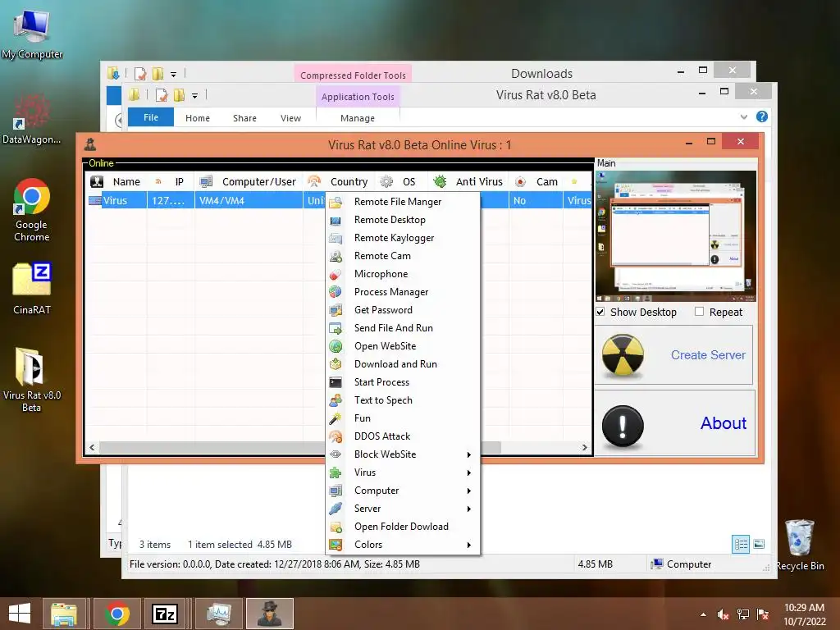
Task: Click the left arrow of horizontal scrollbar
Action: coord(92,447)
